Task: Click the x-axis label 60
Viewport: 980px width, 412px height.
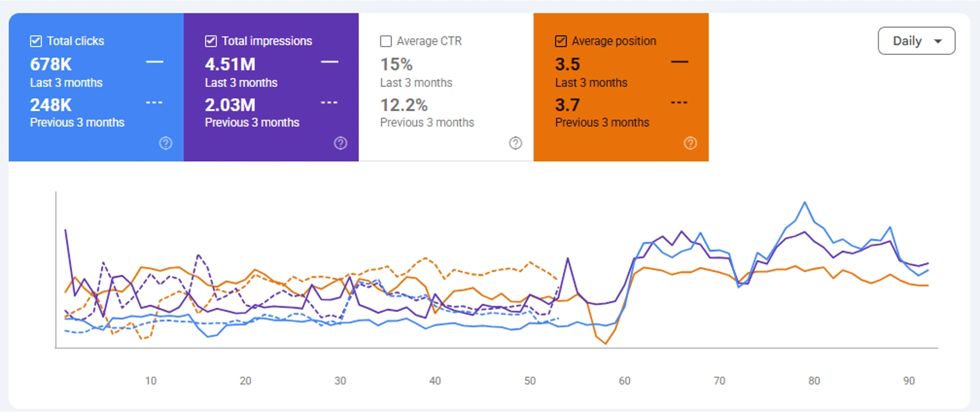Action: (x=625, y=381)
